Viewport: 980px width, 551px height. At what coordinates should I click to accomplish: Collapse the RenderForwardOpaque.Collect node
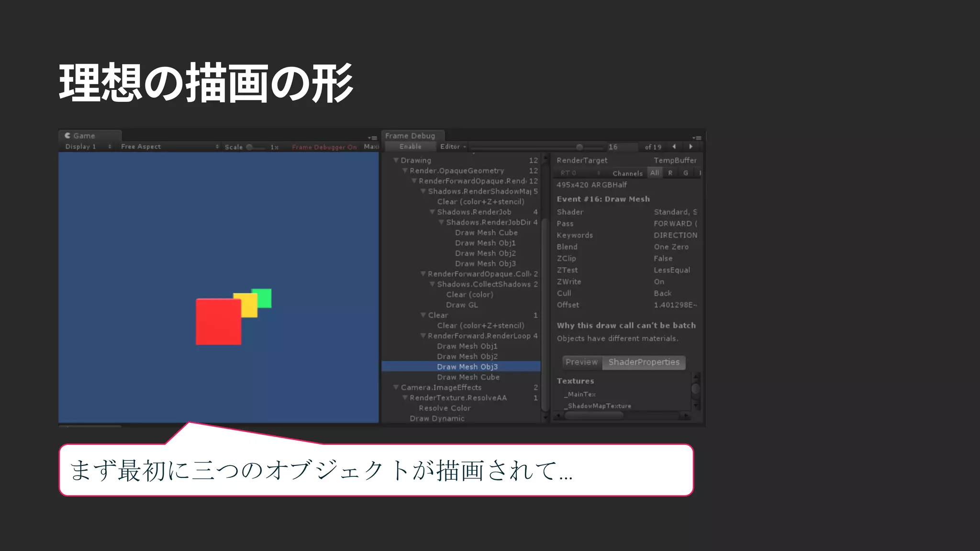[423, 274]
